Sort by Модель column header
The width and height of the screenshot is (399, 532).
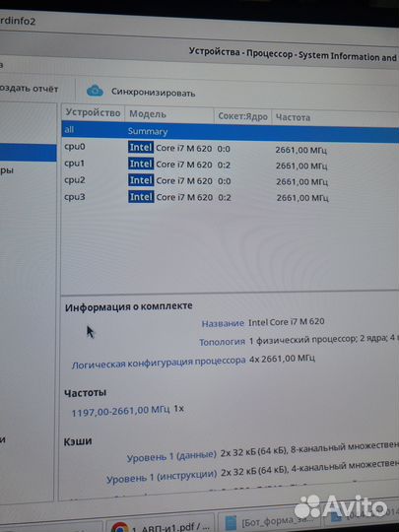click(169, 114)
